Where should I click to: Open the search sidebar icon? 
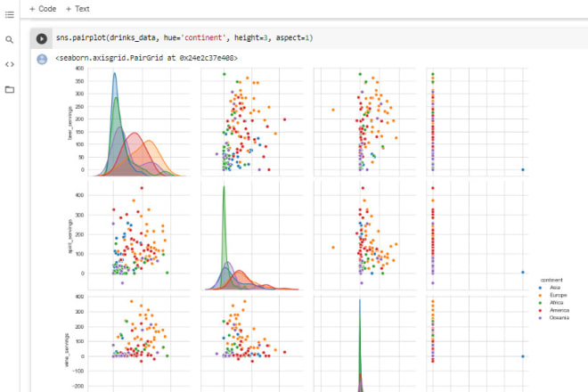(x=9, y=40)
